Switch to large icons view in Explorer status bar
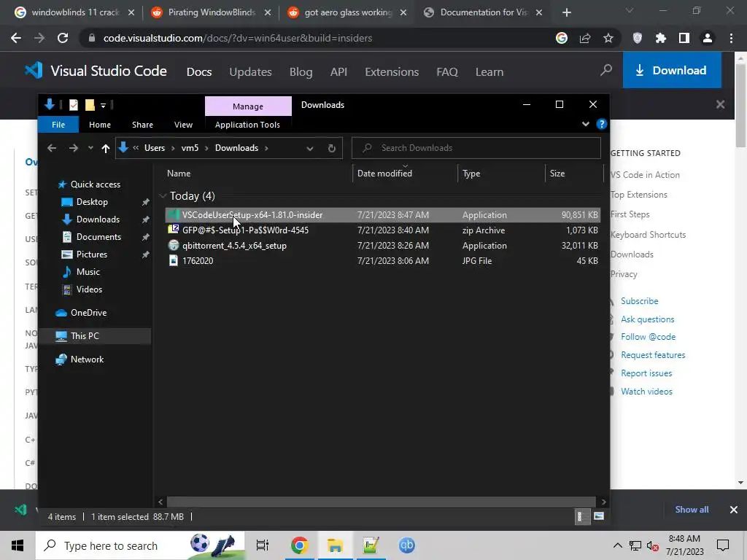 [x=599, y=517]
